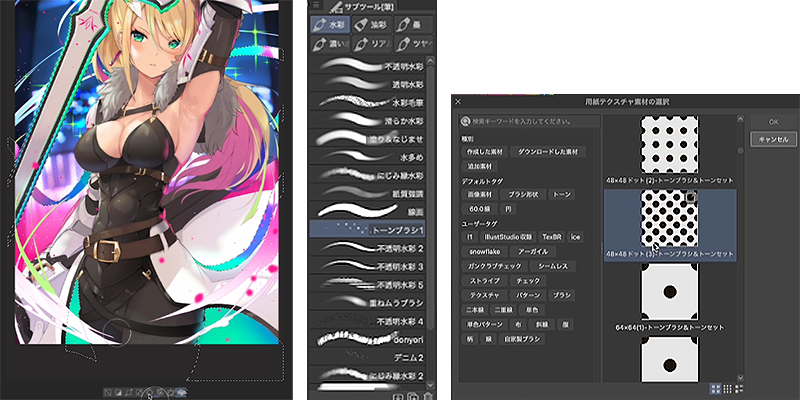
Task: Toggle the ガンクラブチェック user tag
Action: coord(494,266)
